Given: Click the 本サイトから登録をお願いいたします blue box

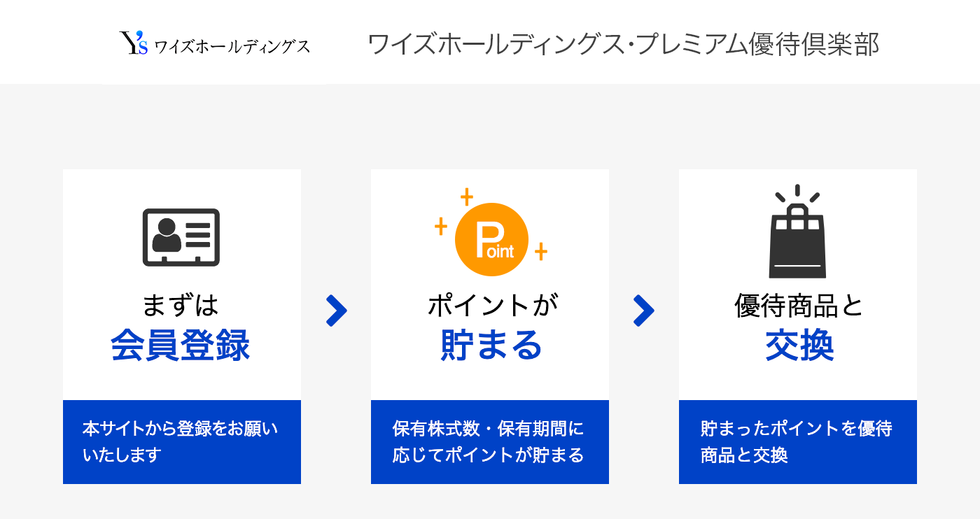Looking at the screenshot, I should (x=182, y=442).
